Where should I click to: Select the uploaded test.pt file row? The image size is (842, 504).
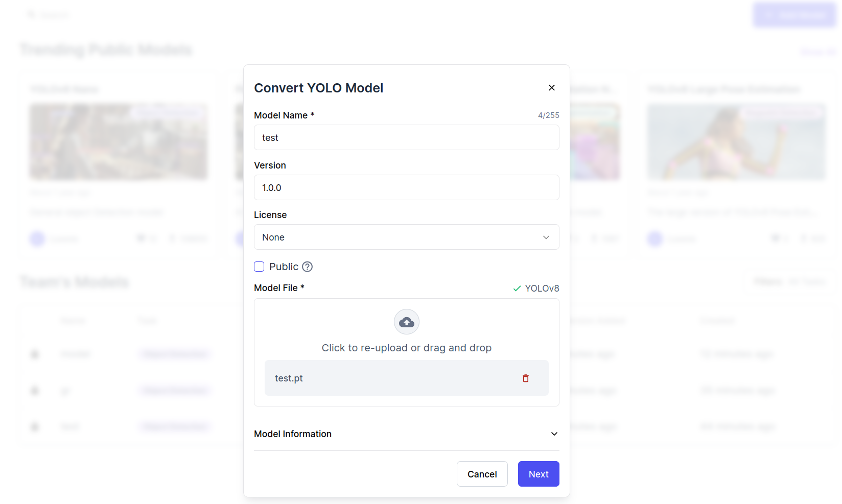coord(388,378)
